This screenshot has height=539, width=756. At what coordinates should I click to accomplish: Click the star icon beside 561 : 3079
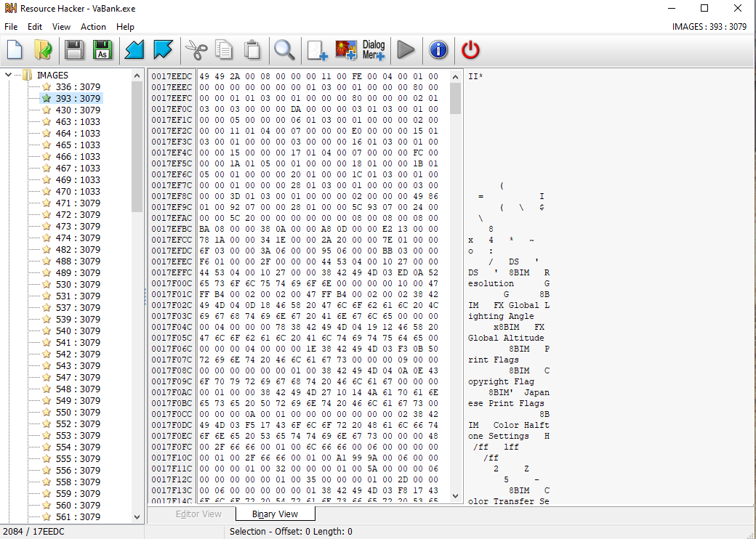point(47,516)
